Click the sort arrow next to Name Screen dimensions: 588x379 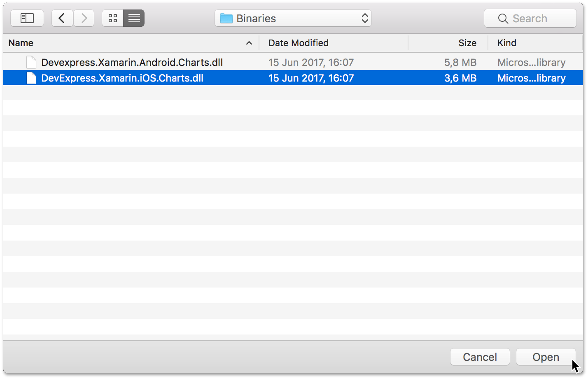click(249, 43)
